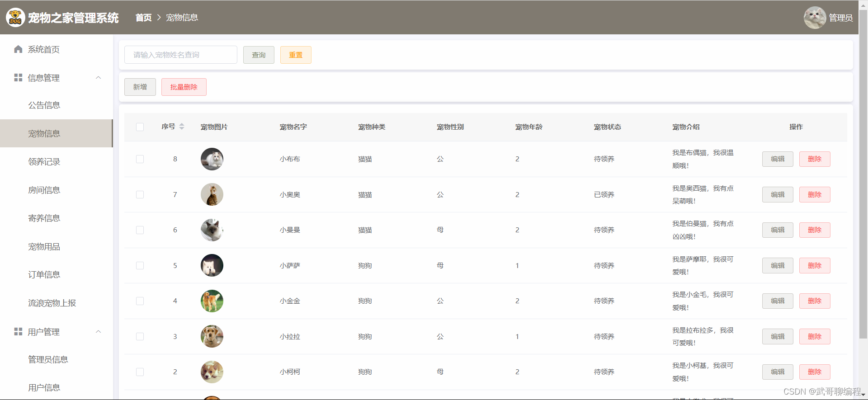Click the 宠物状态 column header

coord(607,127)
